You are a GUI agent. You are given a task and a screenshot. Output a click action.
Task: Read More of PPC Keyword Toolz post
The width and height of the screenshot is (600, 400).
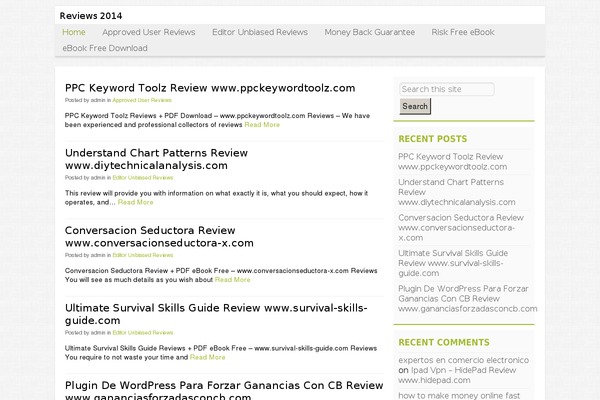pyautogui.click(x=262, y=125)
